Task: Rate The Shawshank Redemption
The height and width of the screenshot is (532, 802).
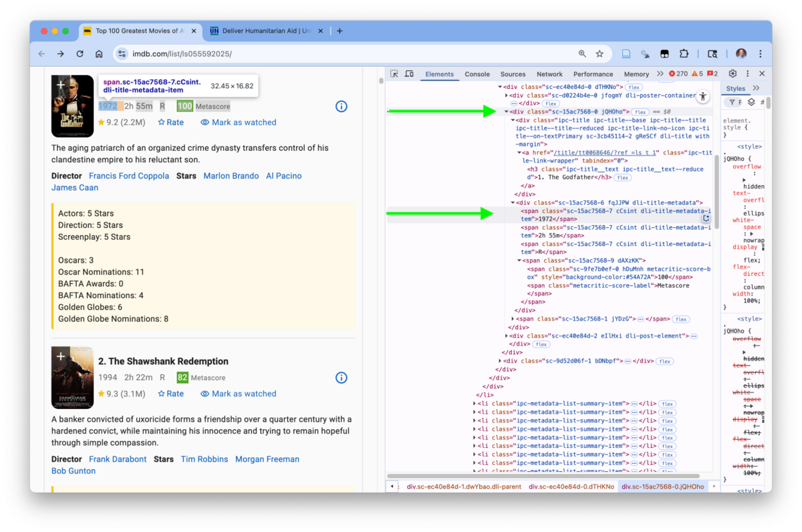Action: (170, 394)
